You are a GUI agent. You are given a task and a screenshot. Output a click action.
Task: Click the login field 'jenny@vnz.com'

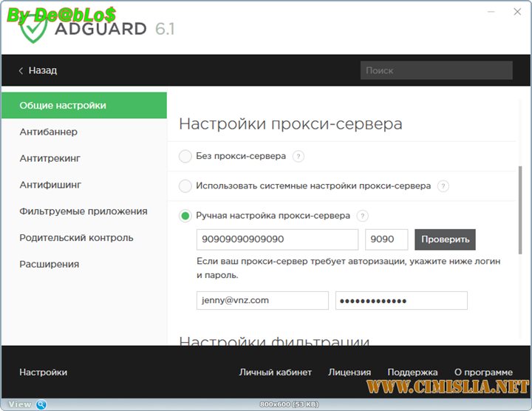point(262,300)
